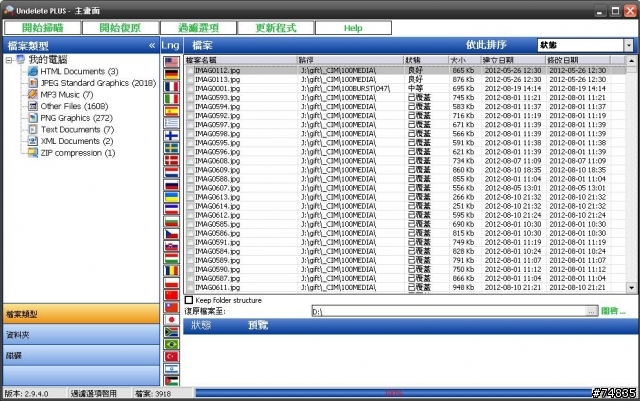Tick the checkbox for IMAG0613.jpg
Image resolution: width=640 pixels, height=401 pixels.
coord(190,197)
